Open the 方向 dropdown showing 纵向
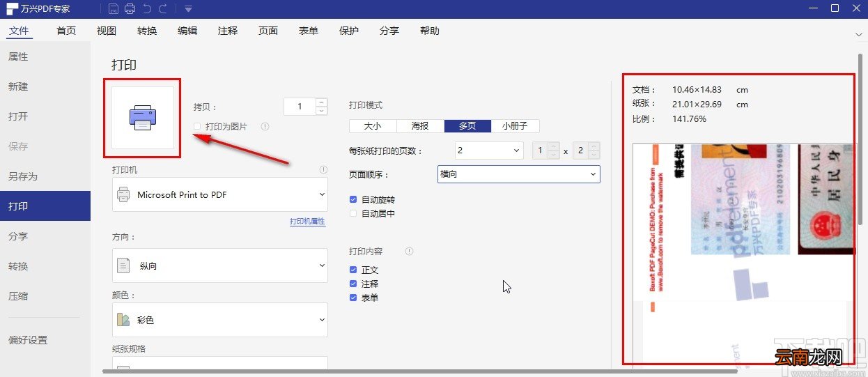868x377 pixels. (x=220, y=266)
